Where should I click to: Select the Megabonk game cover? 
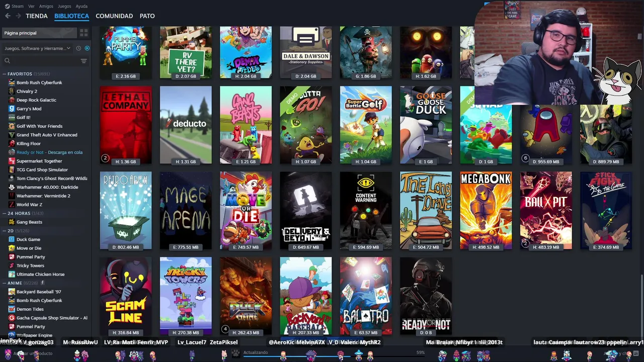click(486, 210)
